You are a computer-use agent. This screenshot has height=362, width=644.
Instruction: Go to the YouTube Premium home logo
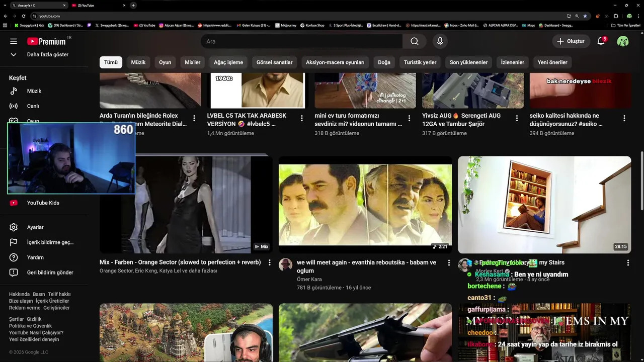[x=46, y=41]
